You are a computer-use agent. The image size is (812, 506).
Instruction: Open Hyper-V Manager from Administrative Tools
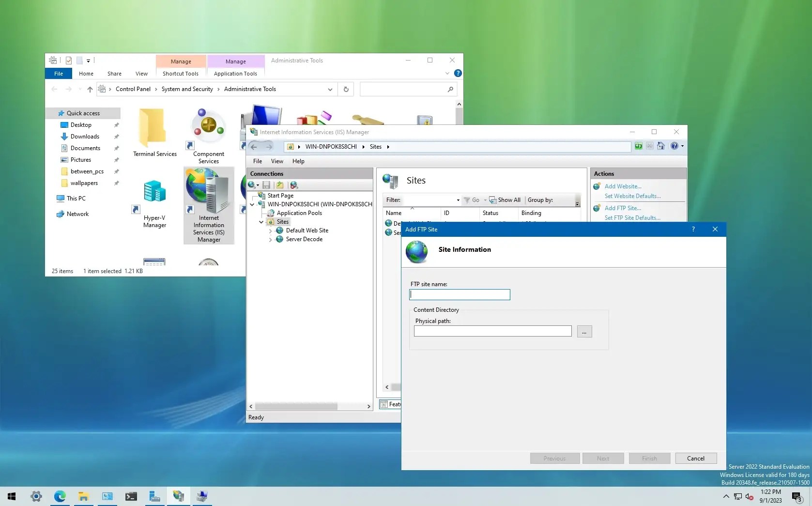coord(154,199)
